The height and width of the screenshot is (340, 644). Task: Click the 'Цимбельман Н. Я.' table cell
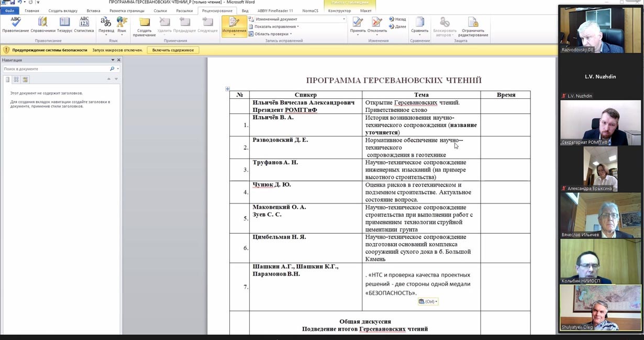(305, 248)
